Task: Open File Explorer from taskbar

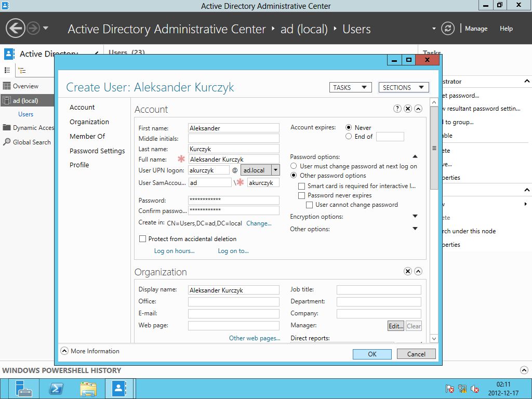Action: tap(88, 389)
